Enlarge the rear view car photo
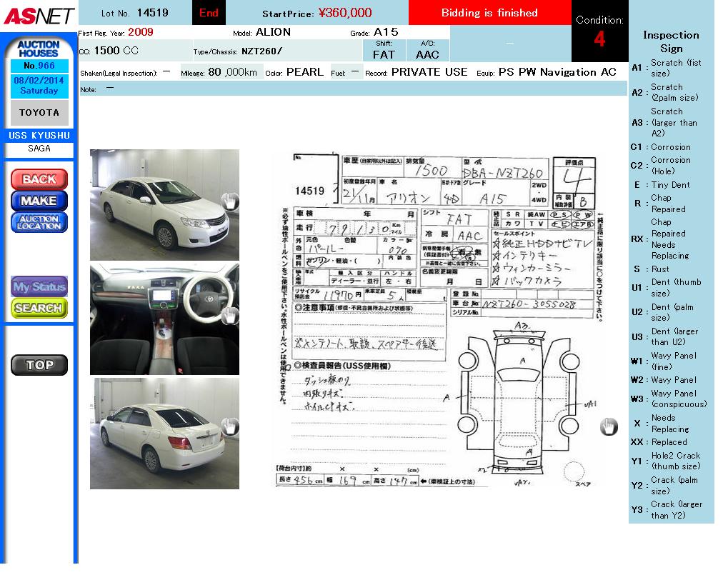728x575 pixels. pos(164,434)
